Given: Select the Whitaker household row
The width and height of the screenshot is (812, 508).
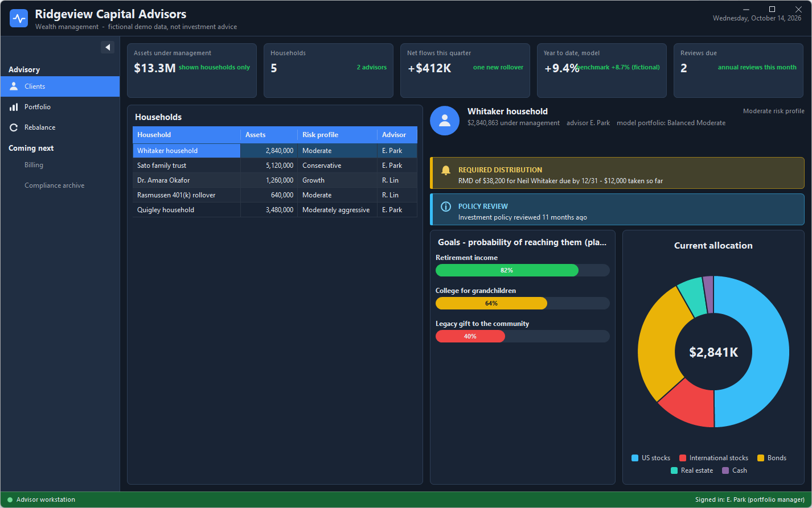Looking at the screenshot, I should 275,151.
